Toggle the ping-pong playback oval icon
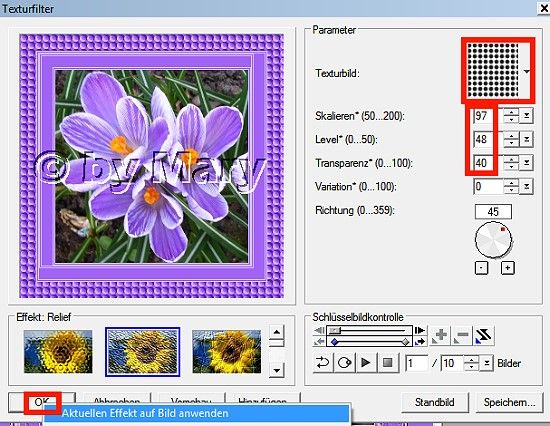The image size is (550, 426). coord(344,362)
